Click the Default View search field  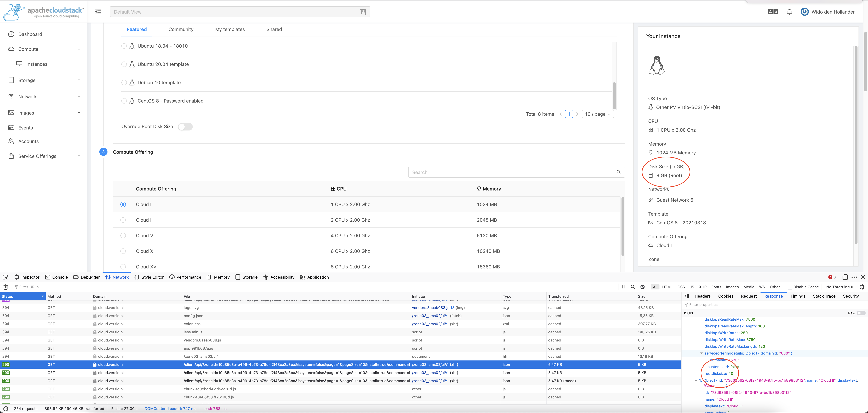tap(236, 12)
